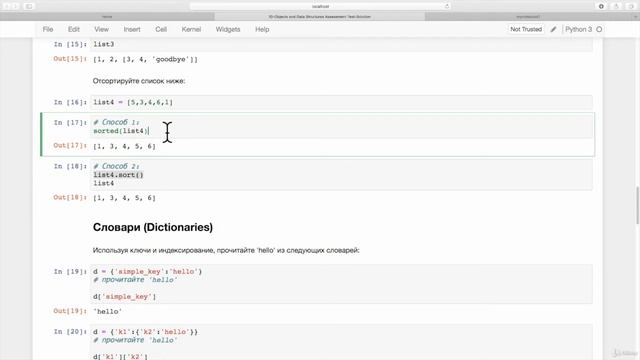Click output [1, 2, [3, 4, 'goodbye']]

[145, 60]
